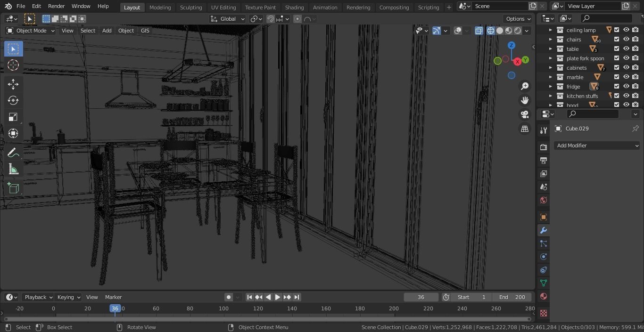Open the Global transform orientation dropdown
The image size is (644, 332).
pyautogui.click(x=228, y=19)
